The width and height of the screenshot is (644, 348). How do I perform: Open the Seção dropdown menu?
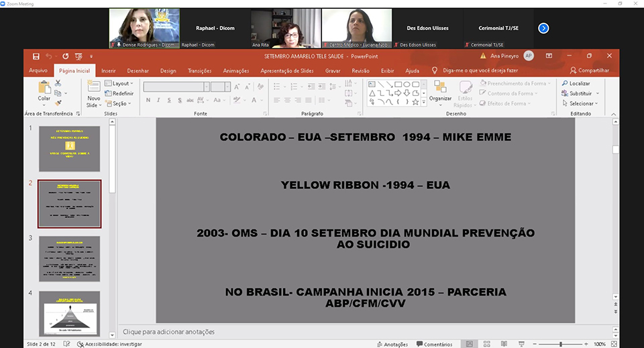click(x=119, y=103)
